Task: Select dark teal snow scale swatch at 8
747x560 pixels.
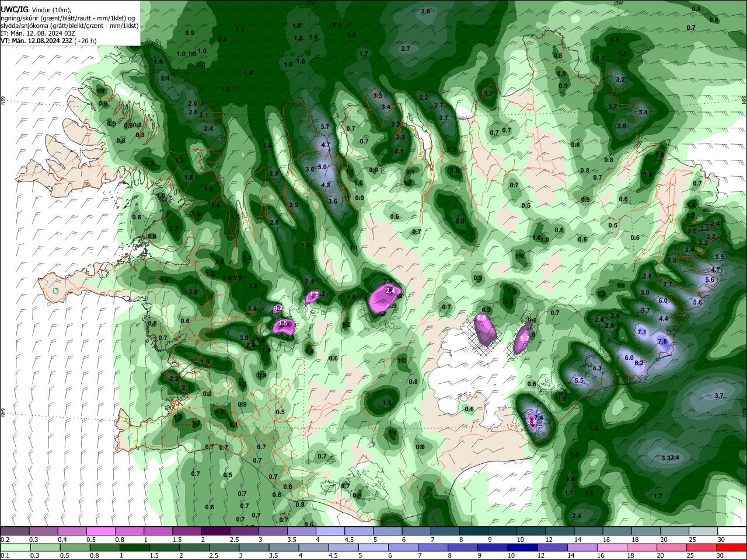Action: point(474,531)
